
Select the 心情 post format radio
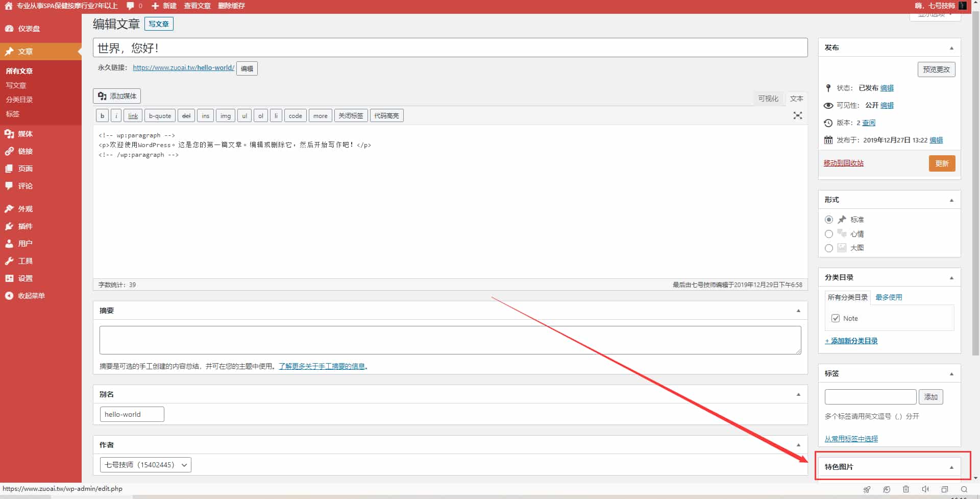coord(829,234)
